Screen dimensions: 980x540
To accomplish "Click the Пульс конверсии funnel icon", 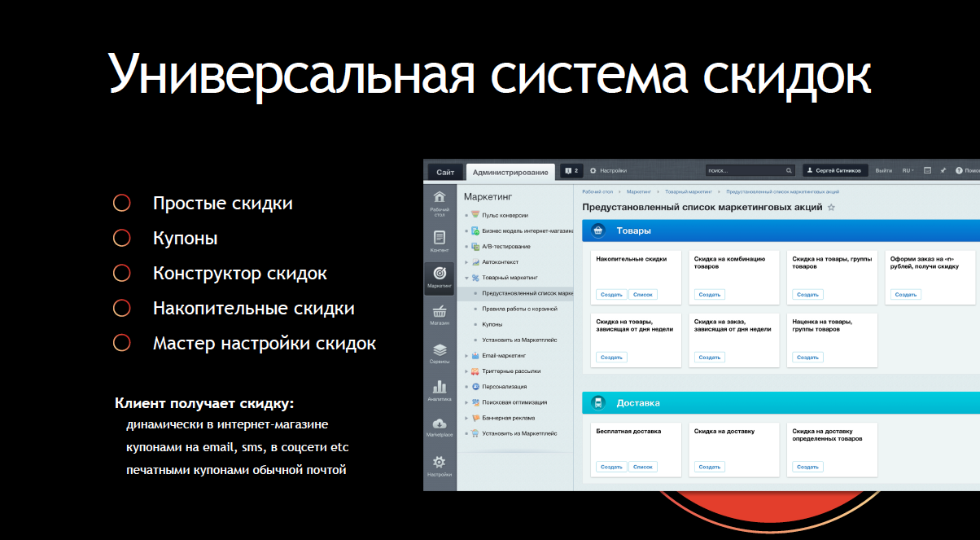I will pos(475,215).
